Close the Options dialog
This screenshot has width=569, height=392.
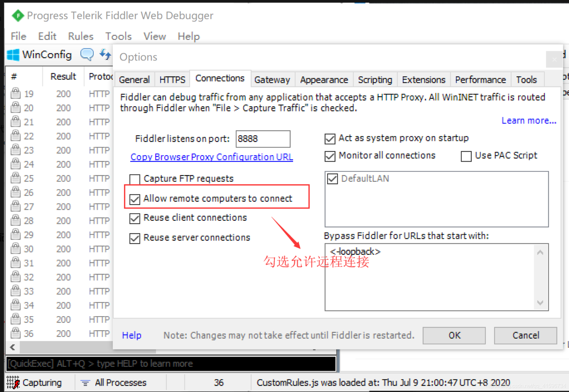click(x=554, y=59)
